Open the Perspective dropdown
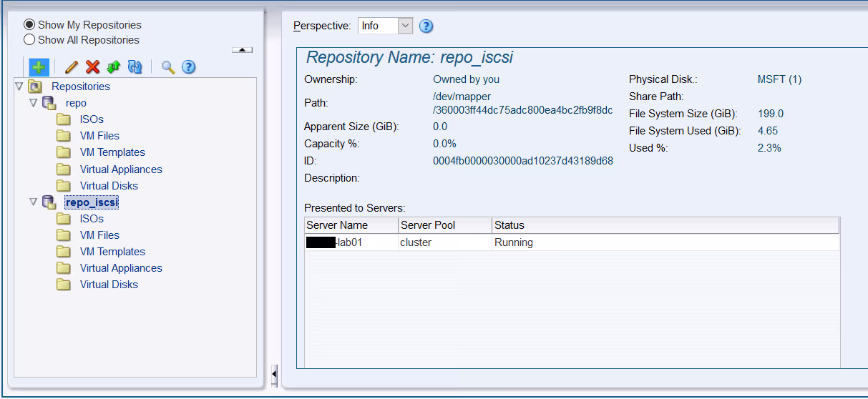 pyautogui.click(x=405, y=26)
